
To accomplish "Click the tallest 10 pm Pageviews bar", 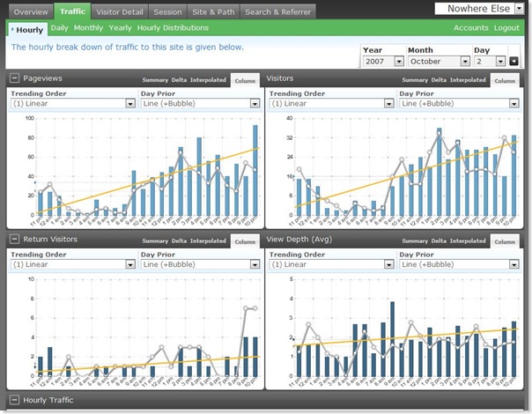I will click(255, 170).
